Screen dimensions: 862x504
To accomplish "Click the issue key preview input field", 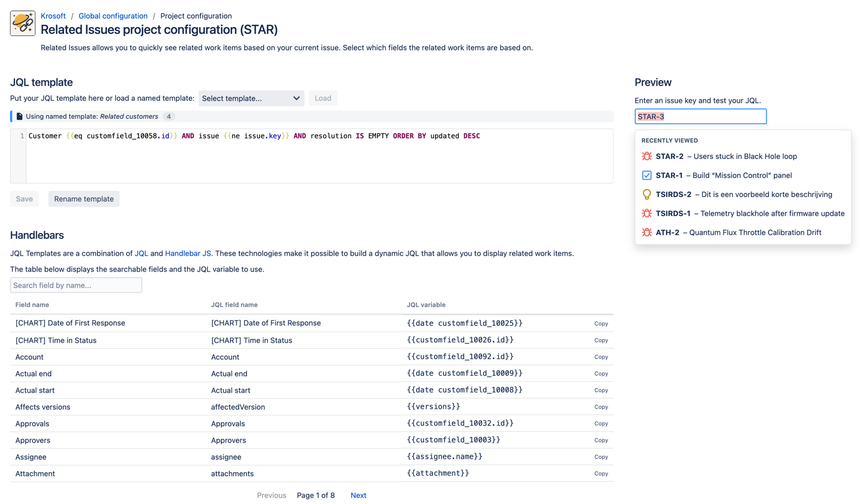I will pyautogui.click(x=700, y=116).
